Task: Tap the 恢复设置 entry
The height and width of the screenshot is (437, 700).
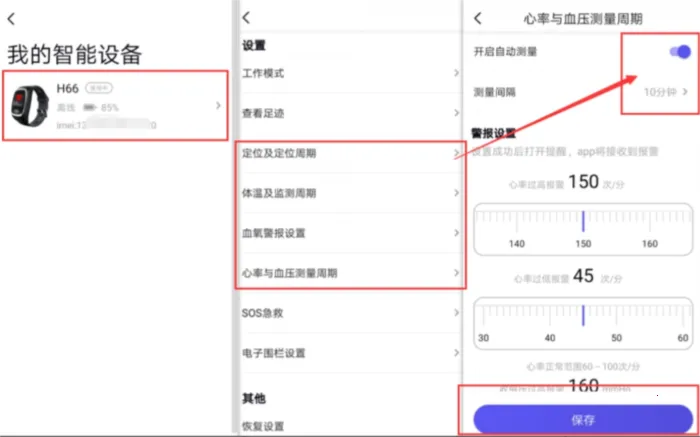Action: coord(350,425)
